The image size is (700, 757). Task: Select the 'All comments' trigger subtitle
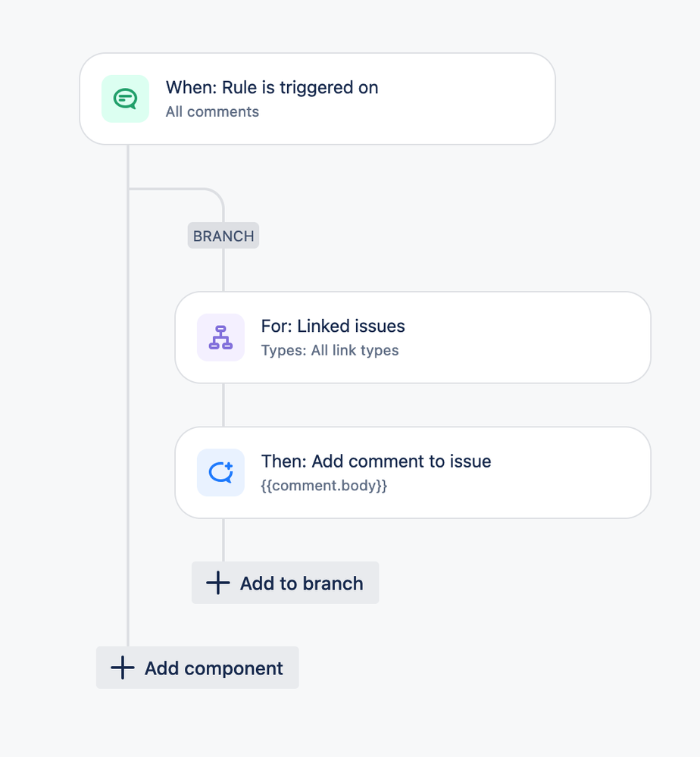coord(212,111)
